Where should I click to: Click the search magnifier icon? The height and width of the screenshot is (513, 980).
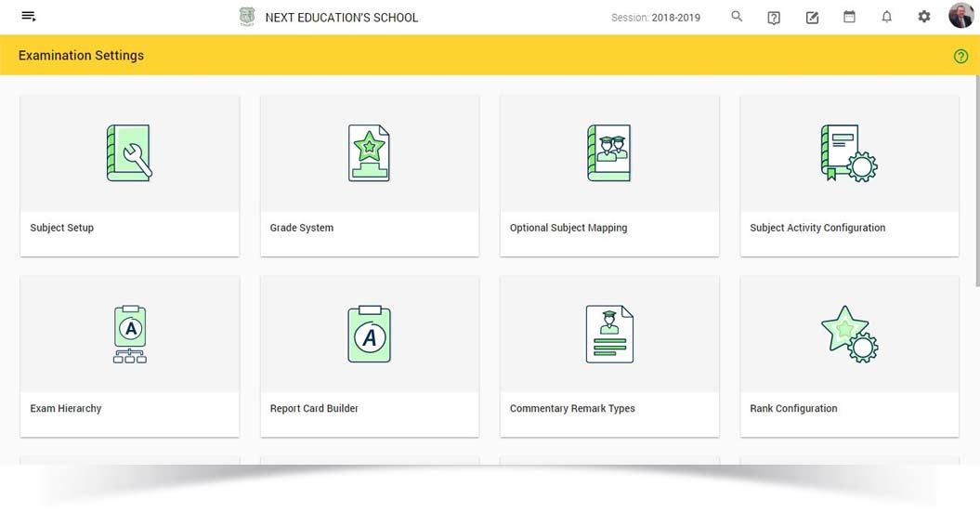737,17
